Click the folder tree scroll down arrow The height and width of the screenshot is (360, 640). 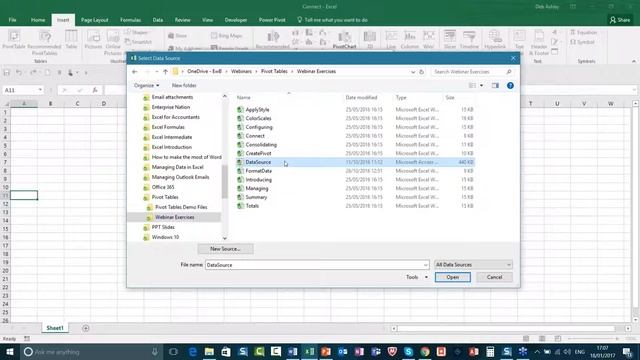224,238
